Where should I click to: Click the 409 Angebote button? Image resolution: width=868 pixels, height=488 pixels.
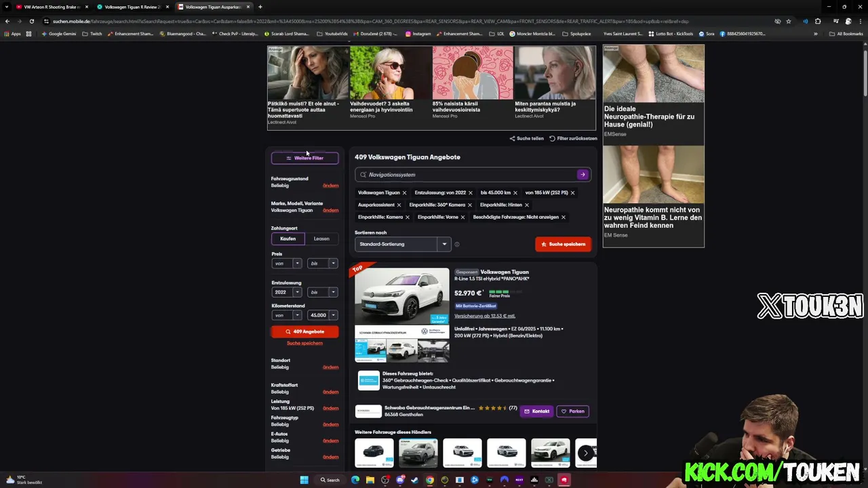(x=304, y=331)
